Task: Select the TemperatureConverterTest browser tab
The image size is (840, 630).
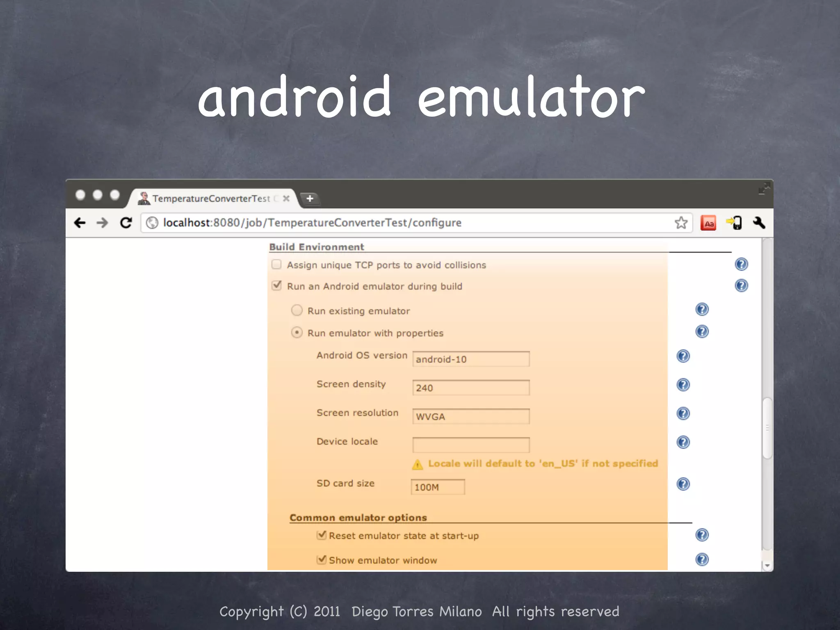Action: pos(213,199)
